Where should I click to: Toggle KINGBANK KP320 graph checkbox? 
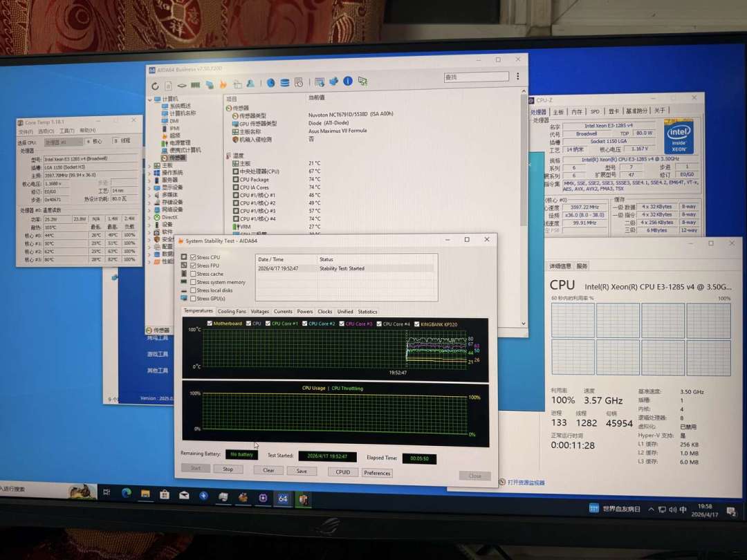417,324
